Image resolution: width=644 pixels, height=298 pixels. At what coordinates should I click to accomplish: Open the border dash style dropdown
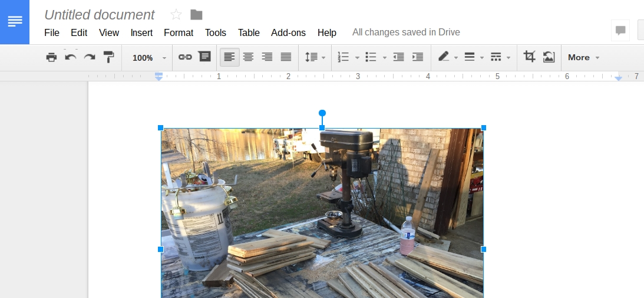coord(500,57)
